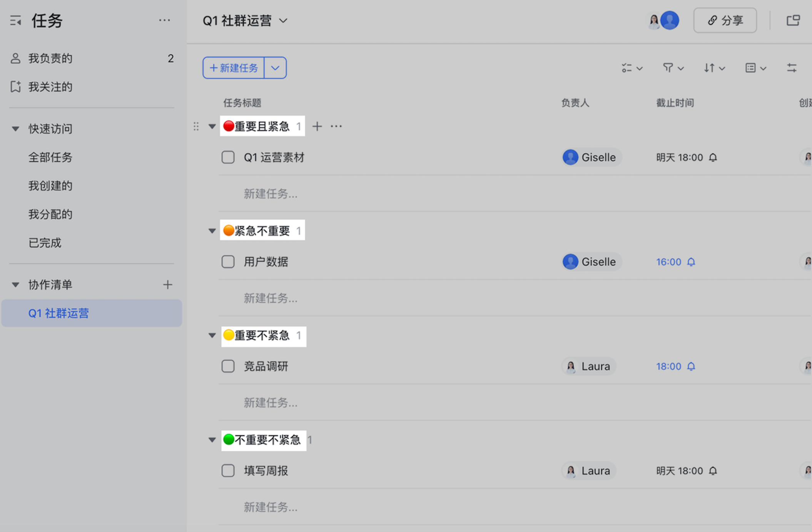Viewport: 812px width, 532px height.
Task: Mark 用户数据 task as complete
Action: 228,262
